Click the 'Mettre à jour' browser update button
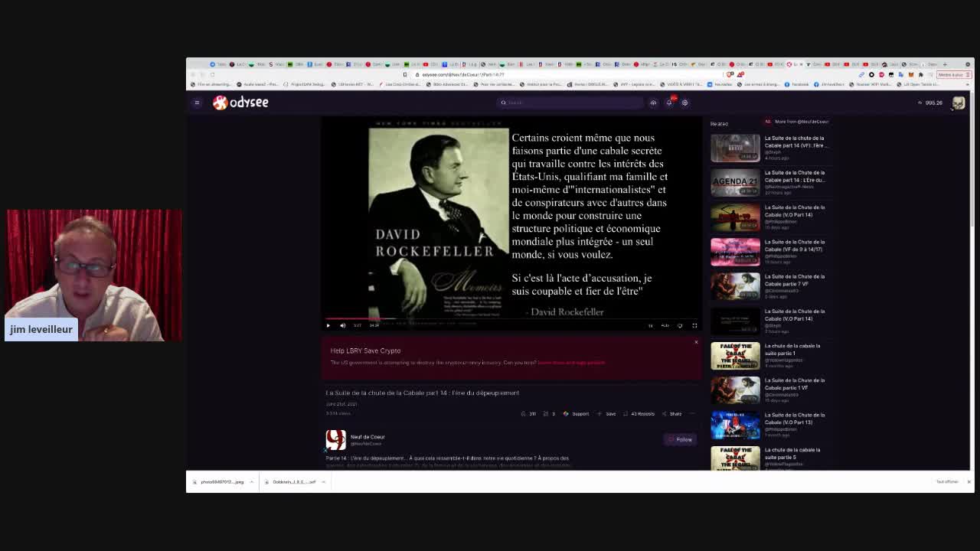The height and width of the screenshot is (551, 980). pos(953,74)
